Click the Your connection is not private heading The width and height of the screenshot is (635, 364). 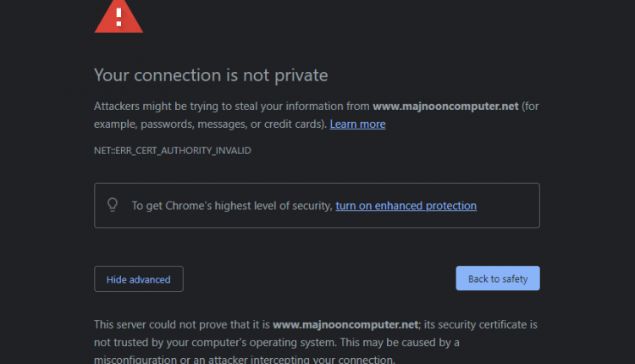pyautogui.click(x=211, y=75)
